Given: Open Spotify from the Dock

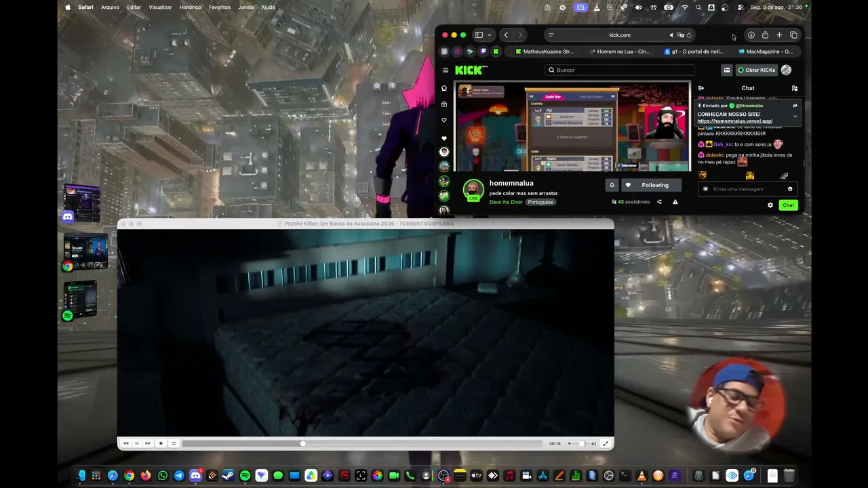Looking at the screenshot, I should 245,476.
